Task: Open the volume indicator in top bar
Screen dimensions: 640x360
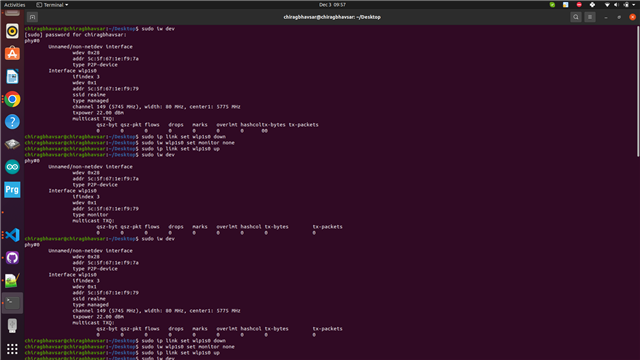Action: tap(616, 5)
